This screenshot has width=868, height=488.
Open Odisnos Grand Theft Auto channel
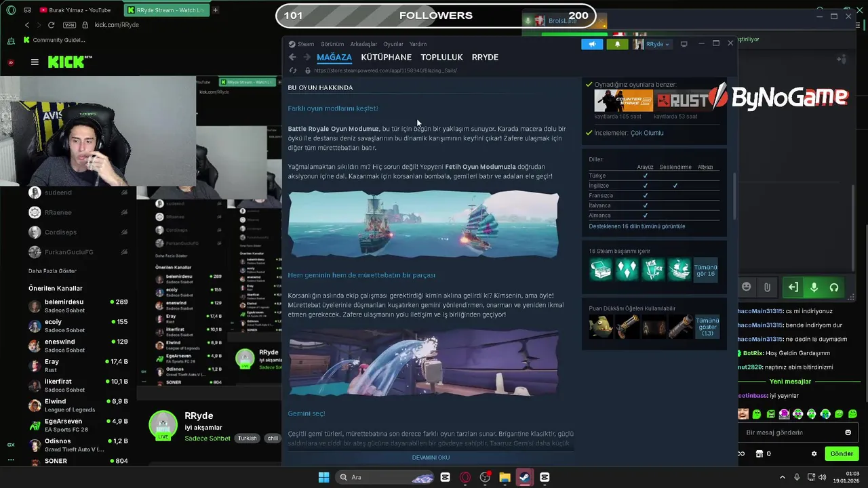pos(78,445)
